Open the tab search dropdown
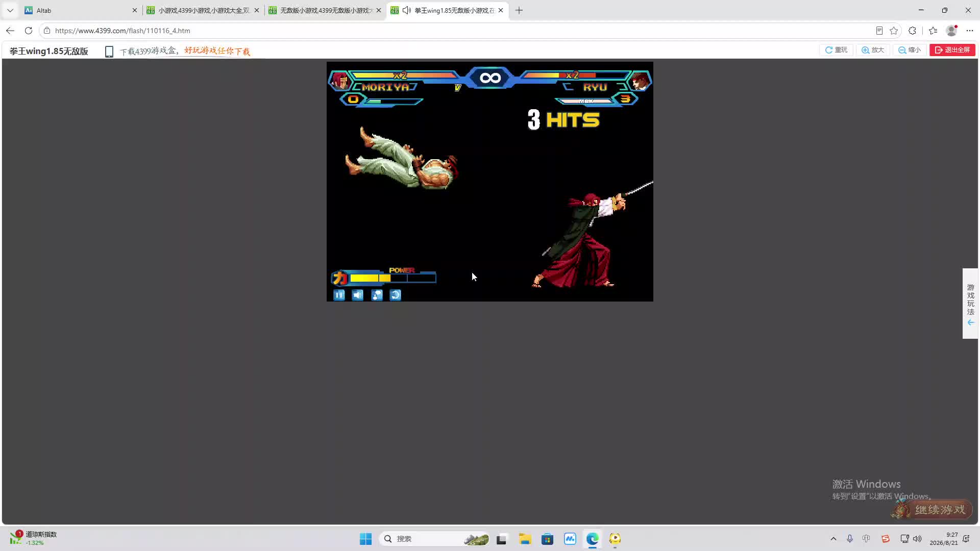Image resolution: width=980 pixels, height=551 pixels. (x=10, y=10)
